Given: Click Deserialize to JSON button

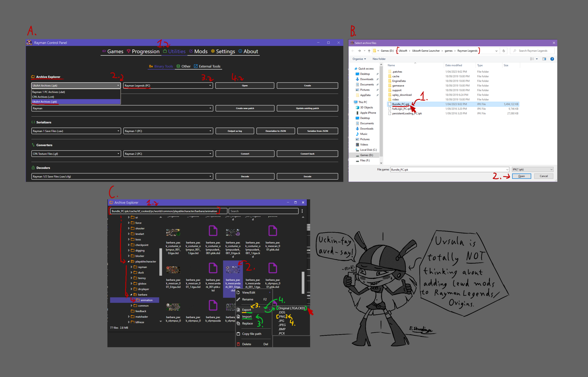Looking at the screenshot, I should pyautogui.click(x=276, y=131).
